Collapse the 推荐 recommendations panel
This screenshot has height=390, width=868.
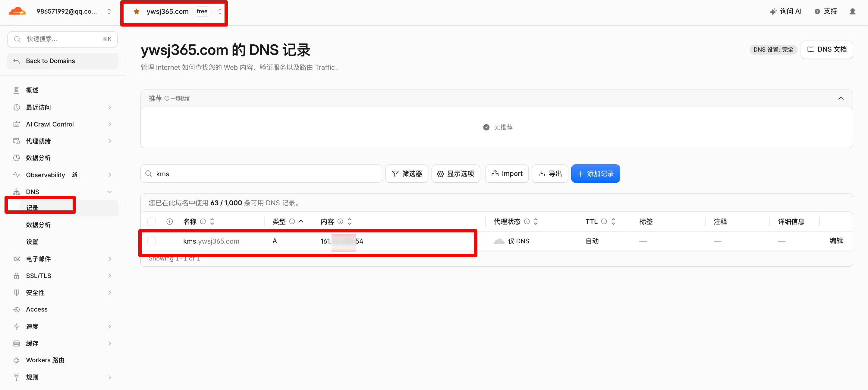coord(841,98)
